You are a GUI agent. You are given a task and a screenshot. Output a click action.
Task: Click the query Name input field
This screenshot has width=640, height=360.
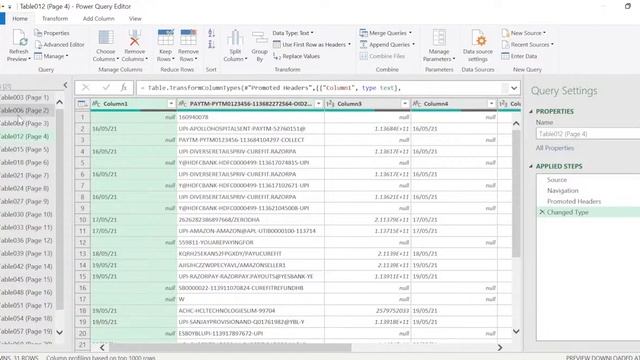[588, 134]
